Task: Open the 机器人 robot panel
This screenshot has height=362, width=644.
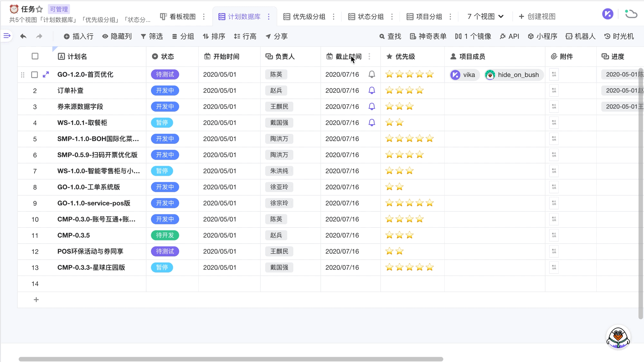Action: [x=581, y=36]
